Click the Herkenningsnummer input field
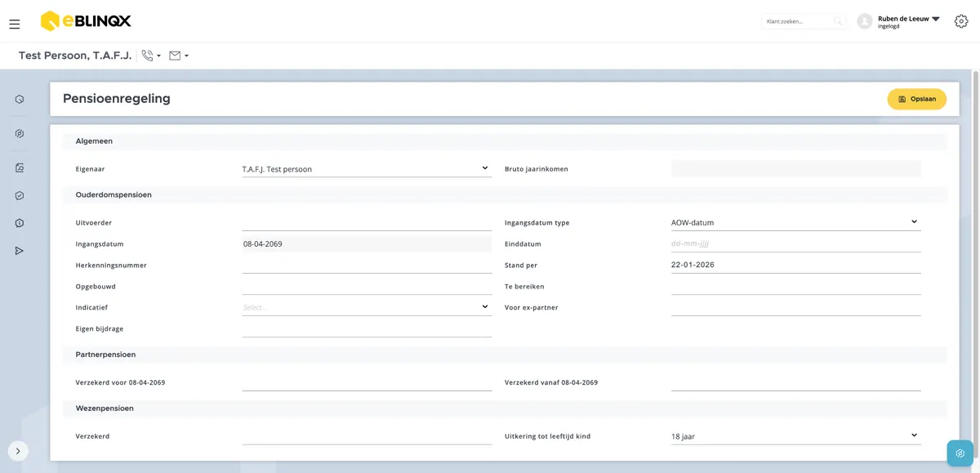Screen dimensions: 980x473 (367, 265)
